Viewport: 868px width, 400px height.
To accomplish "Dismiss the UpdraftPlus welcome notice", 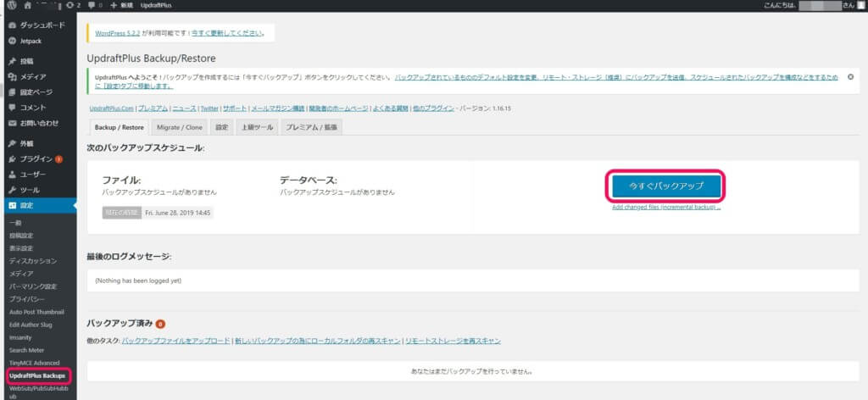I will click(x=850, y=76).
